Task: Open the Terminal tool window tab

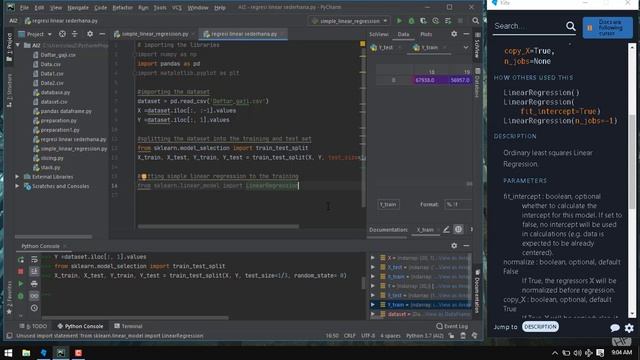Action: [128, 326]
